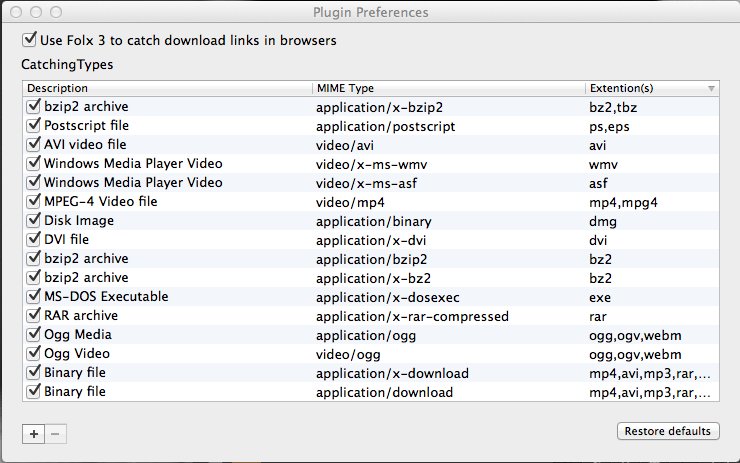Toggle MS-DOS Executable checkbox
740x463 pixels.
[32, 297]
